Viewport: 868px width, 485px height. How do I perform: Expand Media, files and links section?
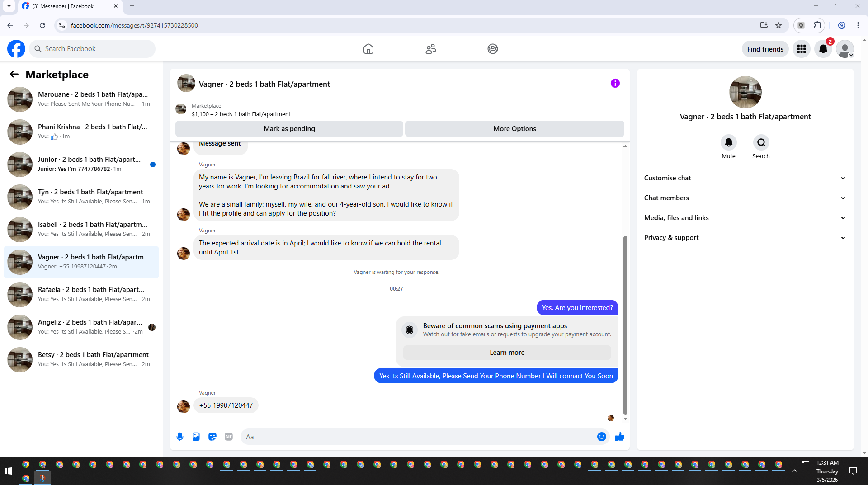point(745,218)
